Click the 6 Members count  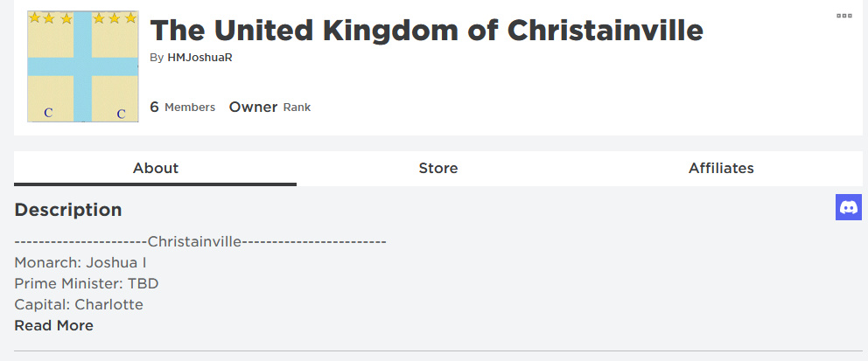click(x=182, y=107)
